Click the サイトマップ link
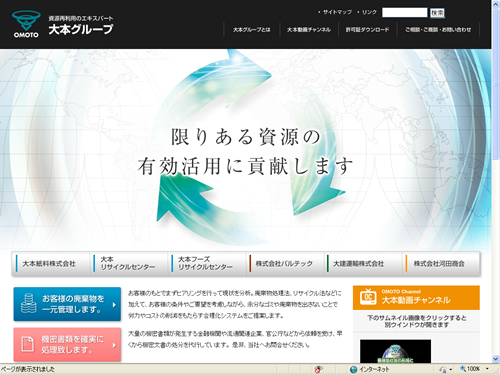 337,12
